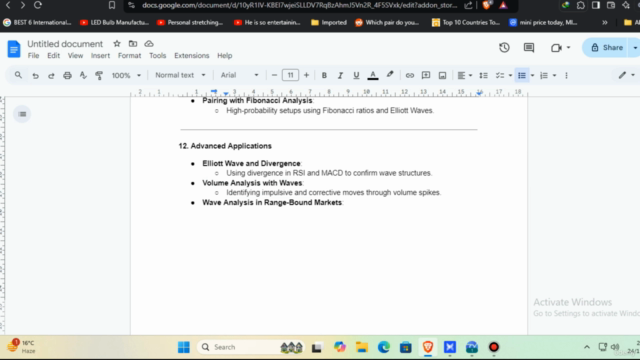Screen dimensions: 640x360
Task: Toggle underline formatting
Action: (356, 76)
